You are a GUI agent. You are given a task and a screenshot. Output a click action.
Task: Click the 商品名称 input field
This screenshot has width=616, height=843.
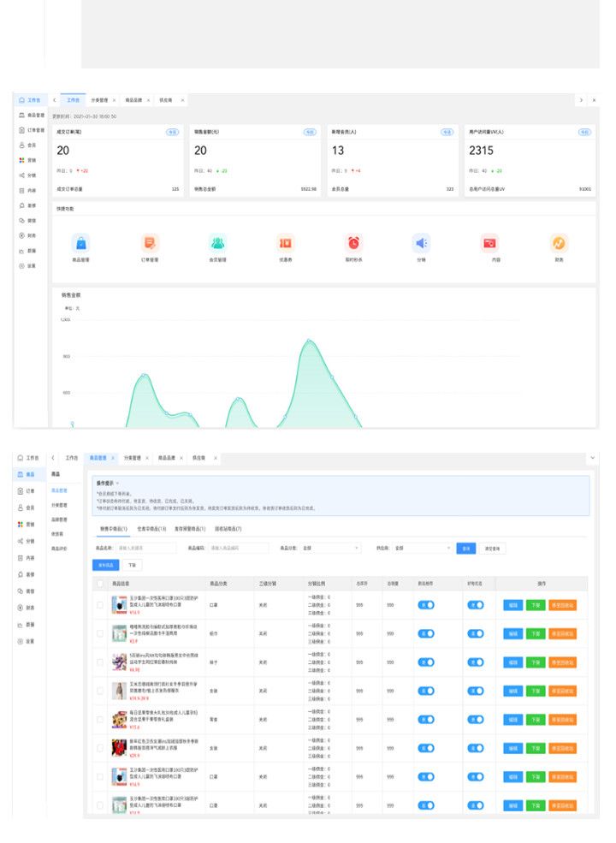145,548
